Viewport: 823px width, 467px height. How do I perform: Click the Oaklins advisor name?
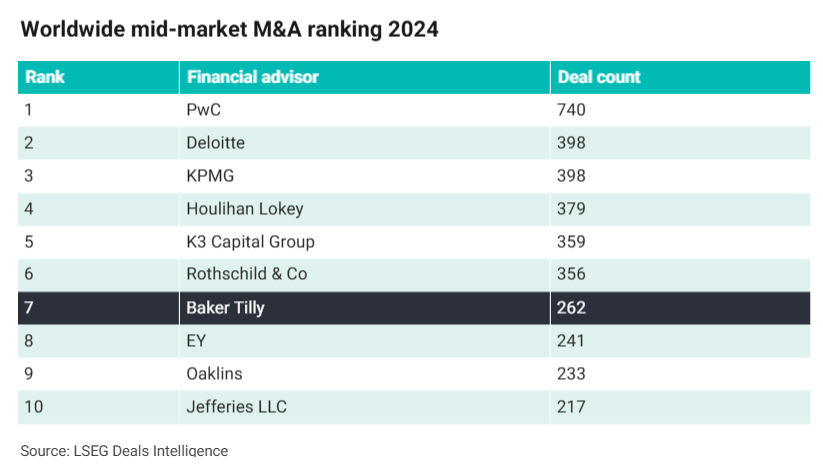coord(214,374)
